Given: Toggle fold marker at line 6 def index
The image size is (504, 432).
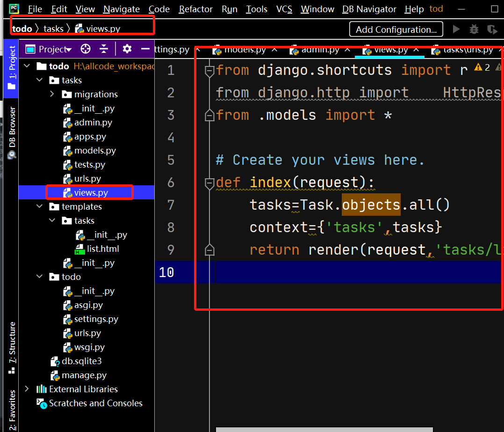Looking at the screenshot, I should (209, 183).
